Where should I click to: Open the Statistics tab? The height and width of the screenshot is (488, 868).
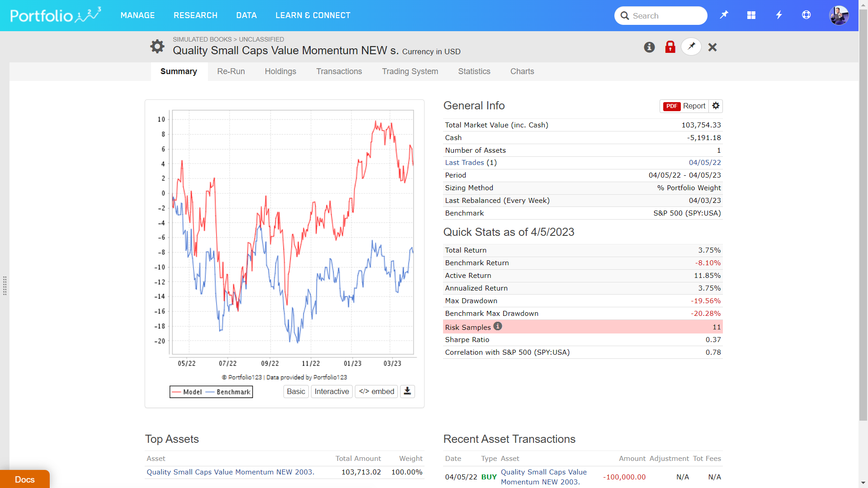474,71
